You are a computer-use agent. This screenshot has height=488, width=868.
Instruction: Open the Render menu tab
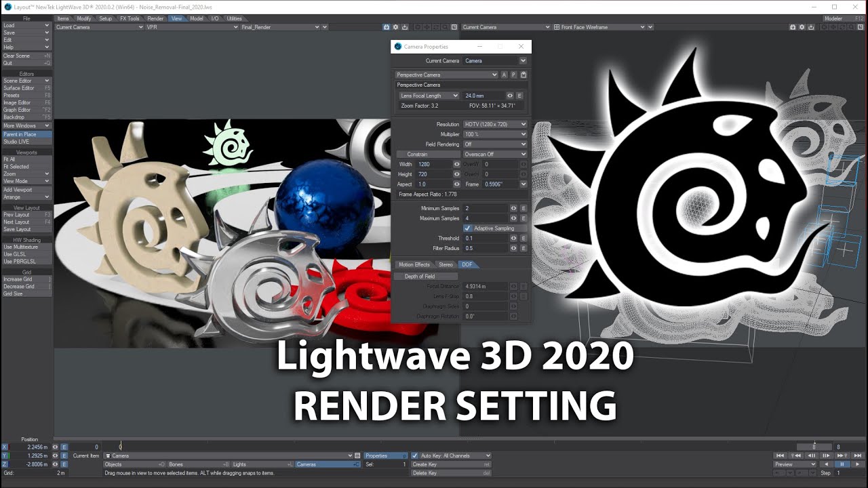[155, 19]
